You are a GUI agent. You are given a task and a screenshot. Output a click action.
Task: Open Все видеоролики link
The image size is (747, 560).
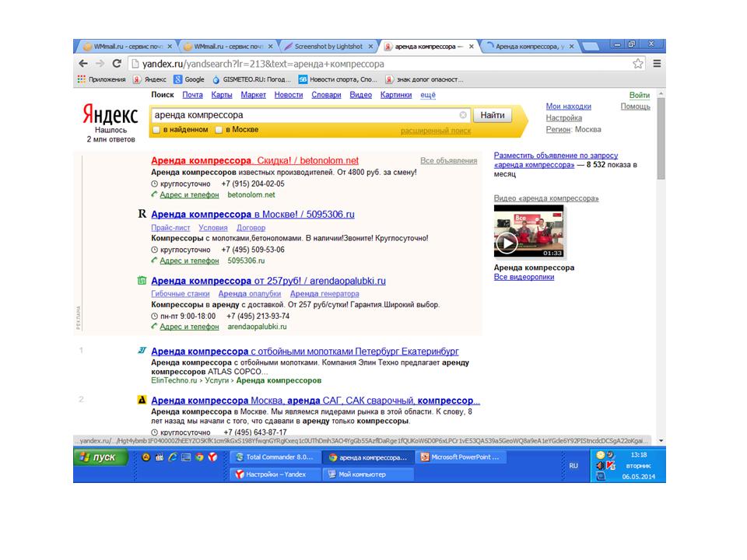coord(524,277)
